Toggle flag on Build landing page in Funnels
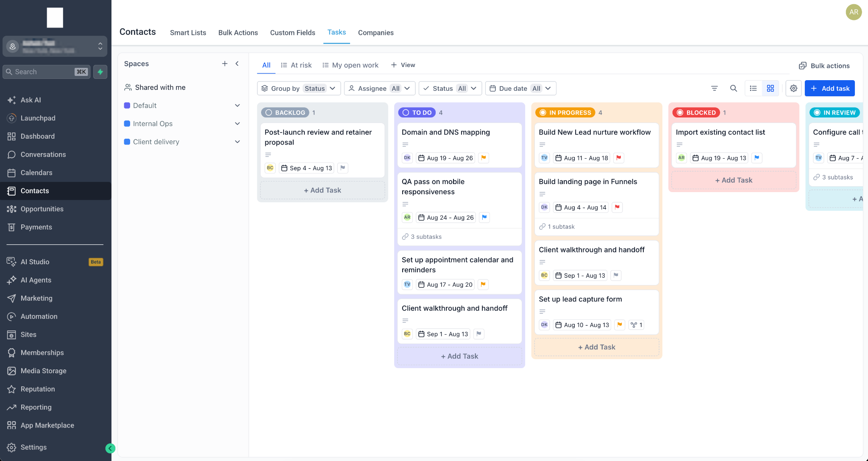The image size is (868, 461). click(617, 207)
